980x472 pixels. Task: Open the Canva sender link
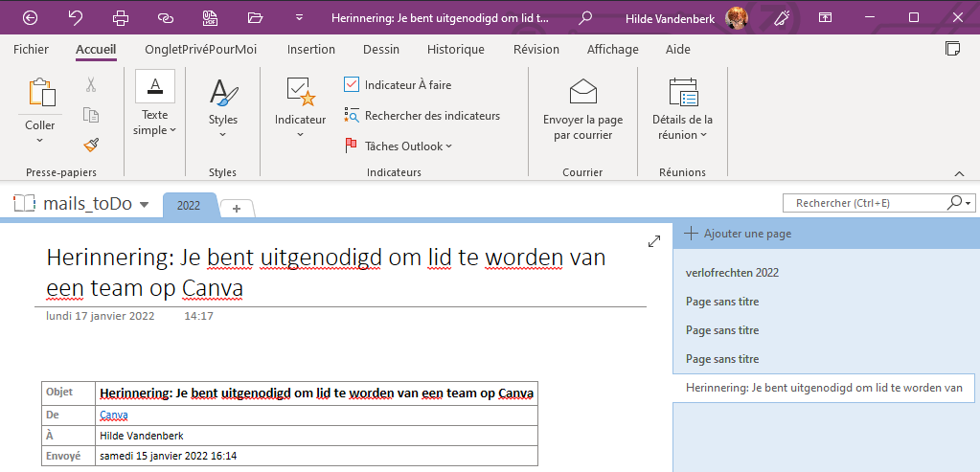point(114,415)
